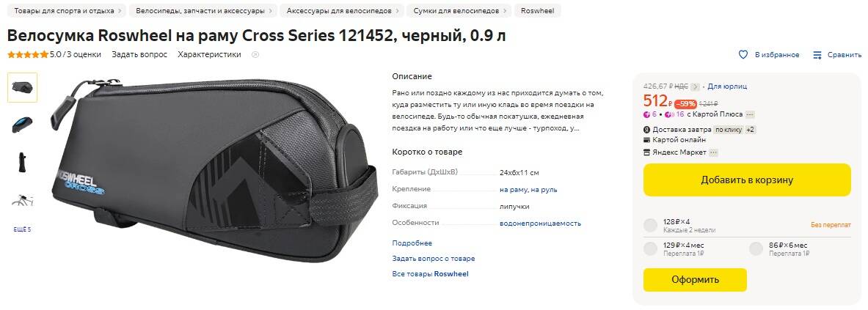Viewport: 868px width, 310px height.
Task: Open the ellipsis after Картой Плюса
Action: (x=750, y=114)
